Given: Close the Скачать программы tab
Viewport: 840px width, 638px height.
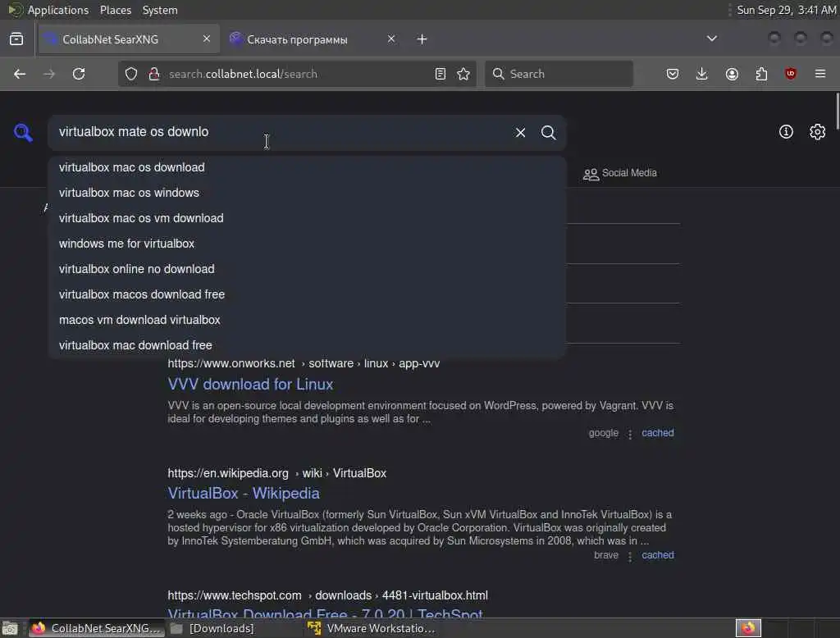Looking at the screenshot, I should [x=391, y=39].
